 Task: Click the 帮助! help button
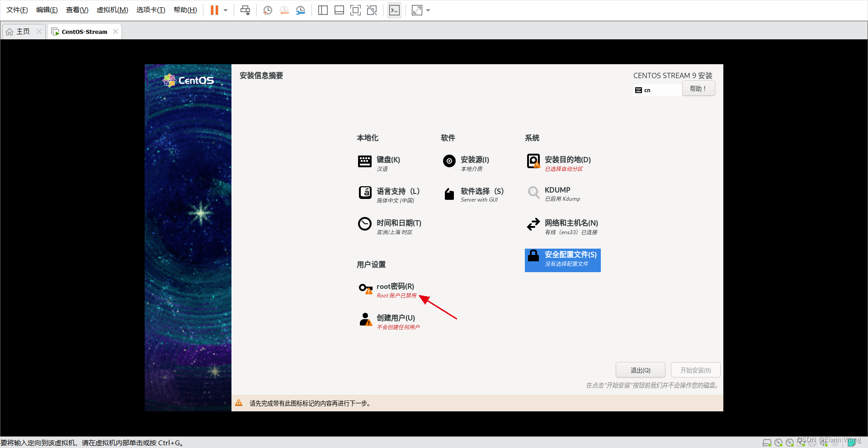[x=698, y=89]
